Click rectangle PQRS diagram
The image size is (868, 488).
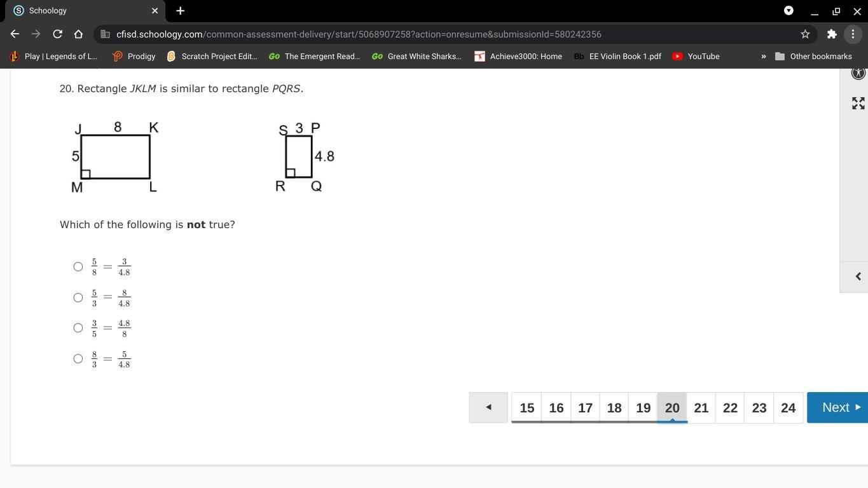pos(305,157)
